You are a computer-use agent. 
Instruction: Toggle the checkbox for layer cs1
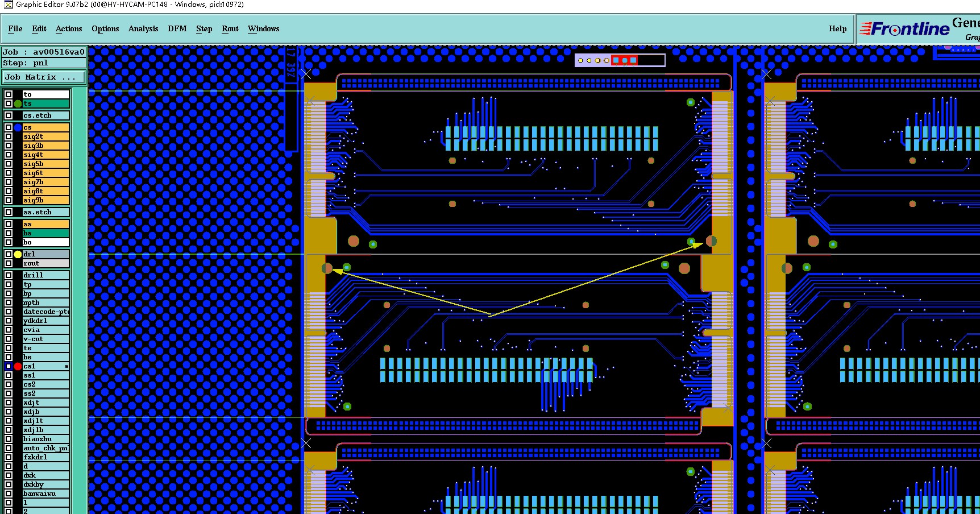[9, 366]
